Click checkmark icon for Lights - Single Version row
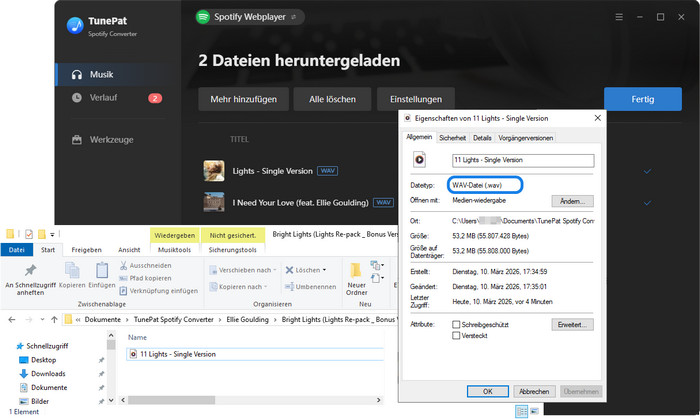This screenshot has width=700, height=419. 647,171
